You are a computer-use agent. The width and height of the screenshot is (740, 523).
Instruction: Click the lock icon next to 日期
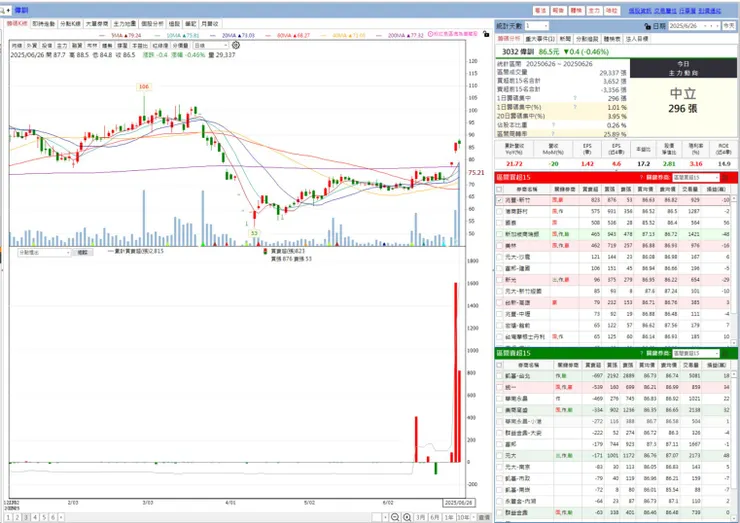647,26
